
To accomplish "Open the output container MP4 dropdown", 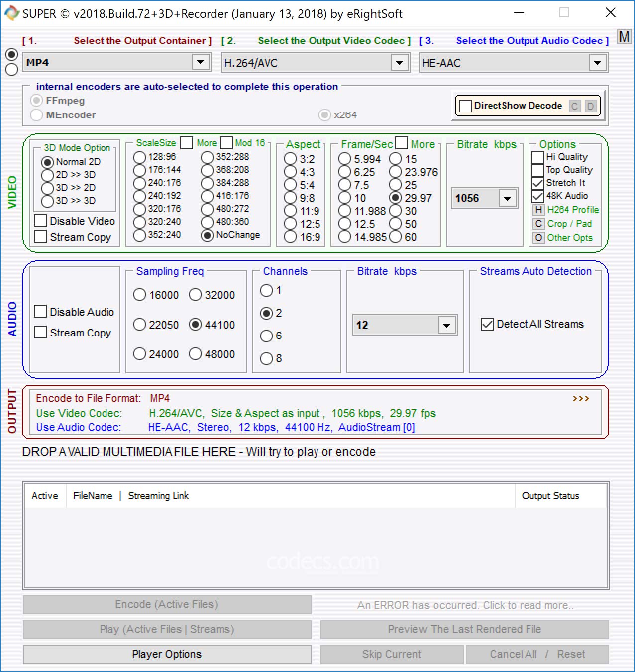I will coord(201,62).
